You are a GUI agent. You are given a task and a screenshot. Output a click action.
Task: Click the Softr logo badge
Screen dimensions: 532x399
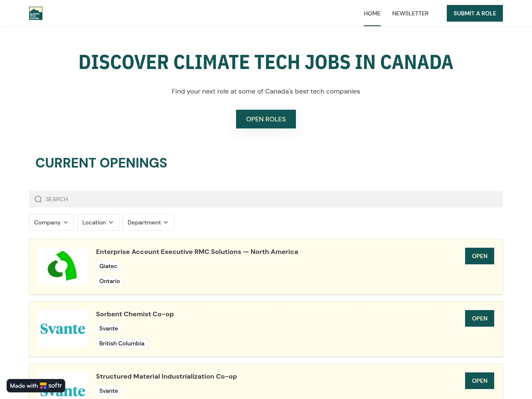pos(36,386)
